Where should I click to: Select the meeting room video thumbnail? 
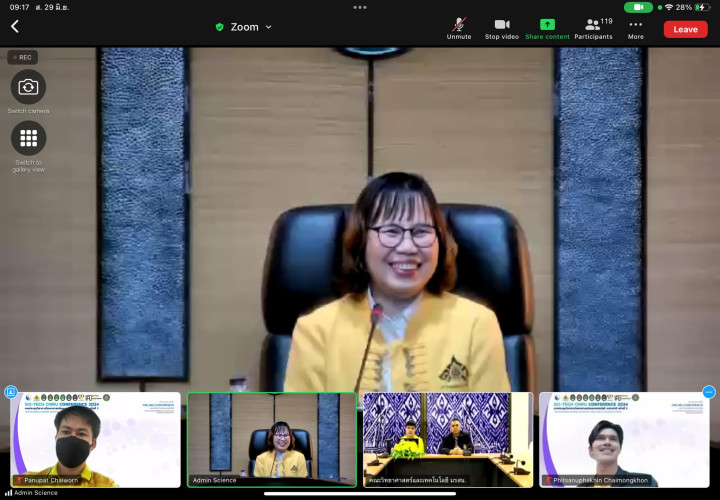click(x=448, y=439)
